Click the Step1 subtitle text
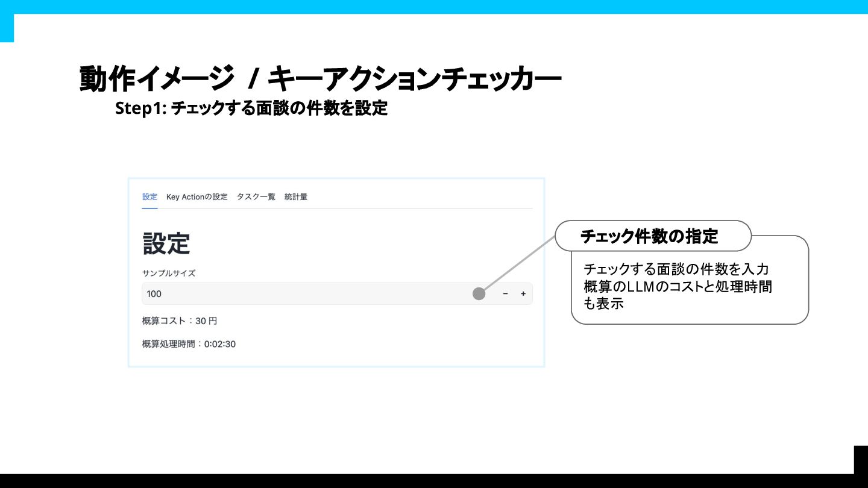 (251, 108)
